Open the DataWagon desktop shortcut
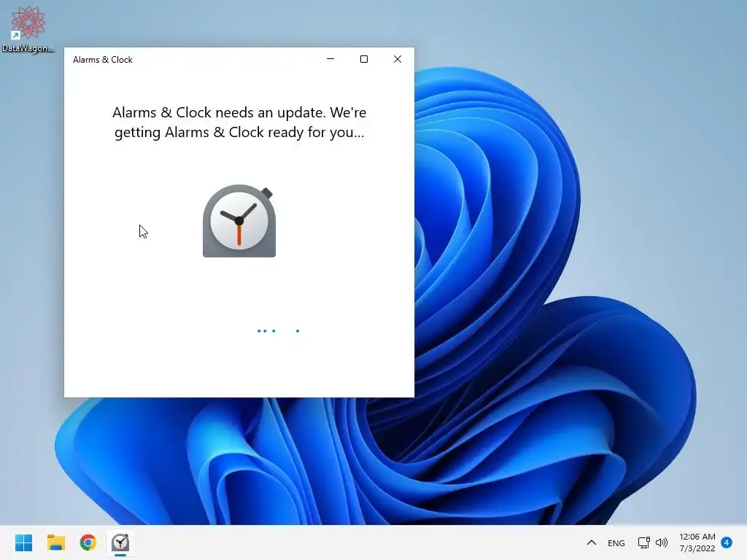747x560 pixels. pyautogui.click(x=28, y=28)
